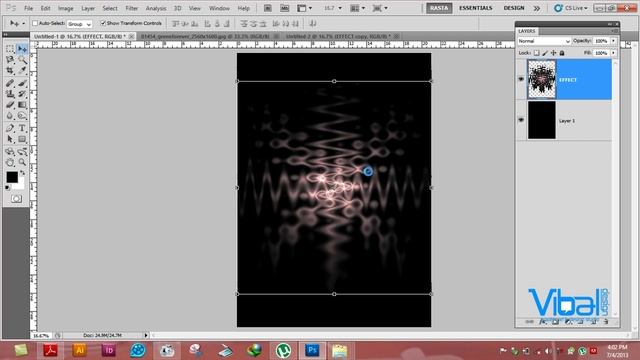Viewport: 640px width, 360px height.
Task: Switch to the ESSENTIALS workspace
Action: 476,8
